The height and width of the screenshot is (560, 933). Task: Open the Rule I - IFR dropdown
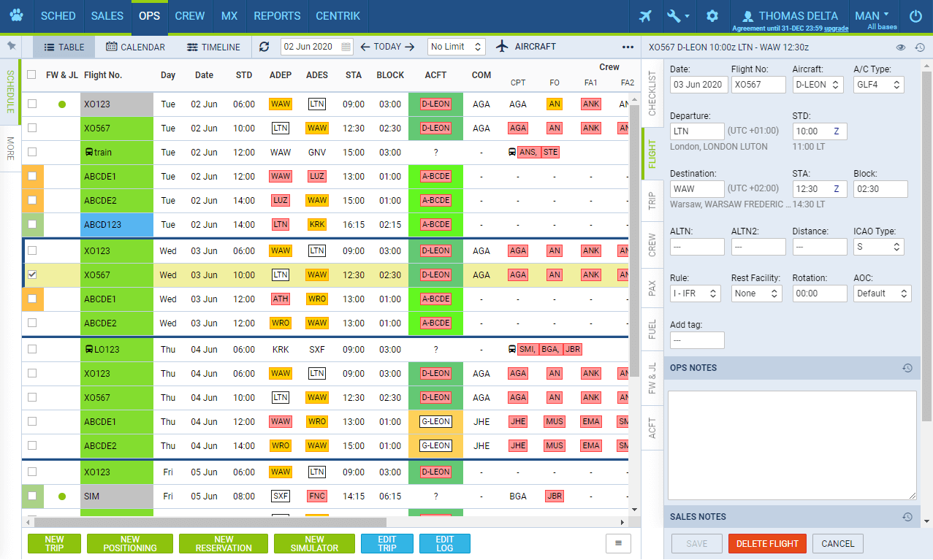coord(695,294)
